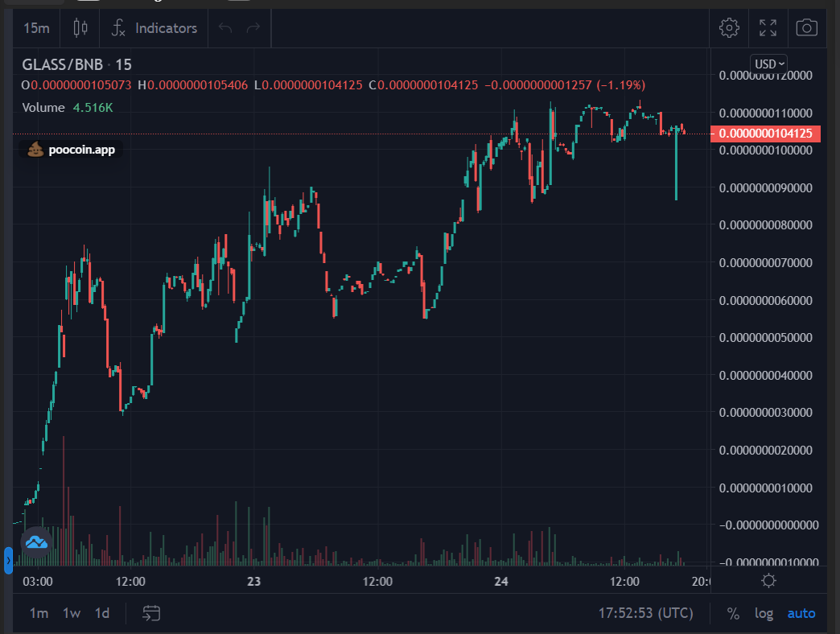Click the blue cloud chart logo
This screenshot has width=840, height=634.
[36, 542]
